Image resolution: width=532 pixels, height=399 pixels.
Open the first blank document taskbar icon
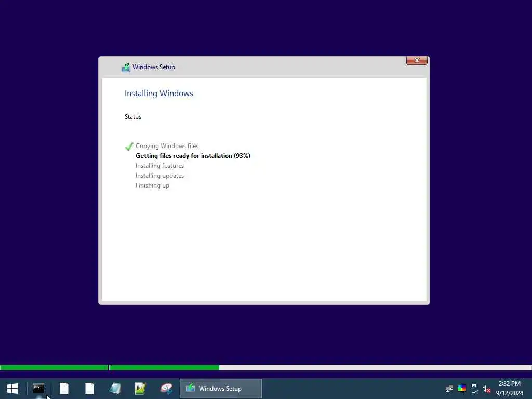tap(64, 389)
